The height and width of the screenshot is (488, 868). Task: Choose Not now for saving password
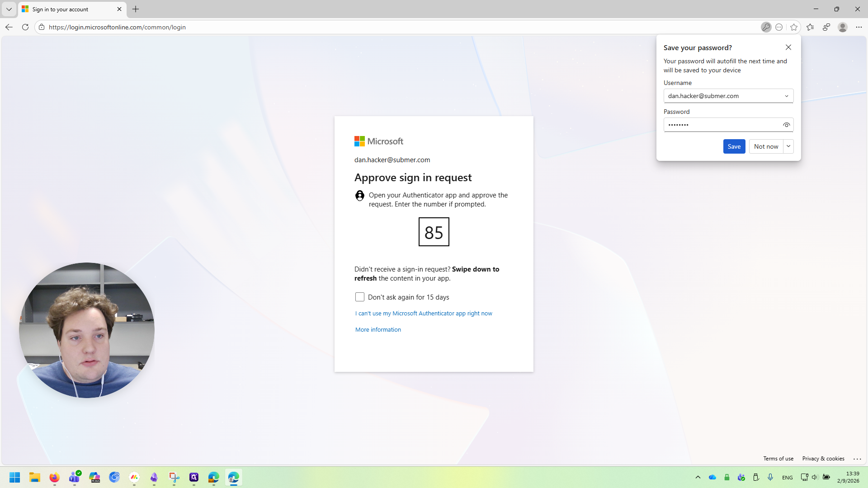766,146
